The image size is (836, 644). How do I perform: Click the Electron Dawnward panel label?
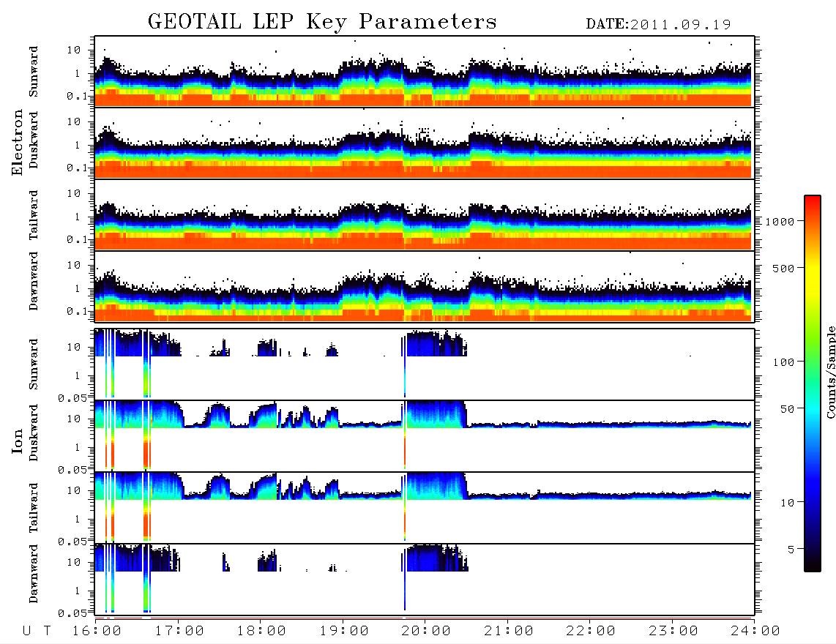point(34,281)
